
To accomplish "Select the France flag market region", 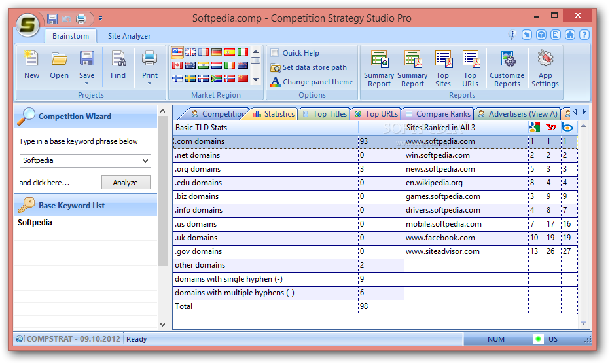I will click(204, 52).
